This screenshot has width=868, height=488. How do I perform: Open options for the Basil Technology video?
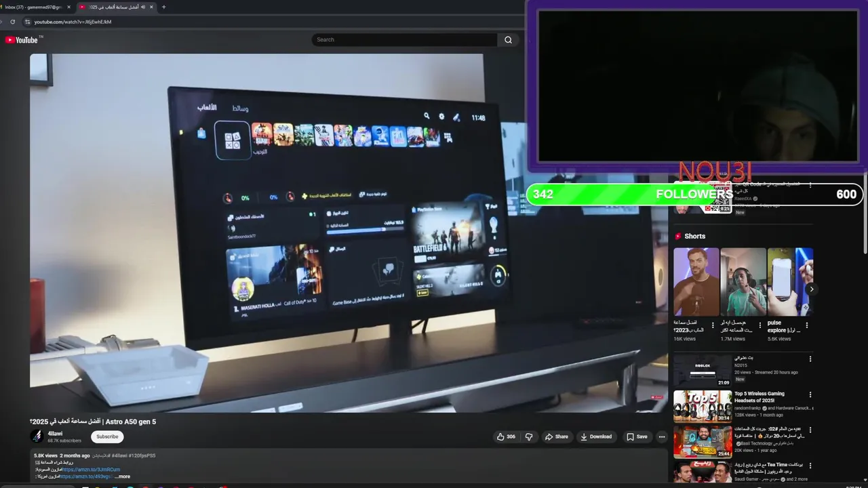[x=810, y=430]
